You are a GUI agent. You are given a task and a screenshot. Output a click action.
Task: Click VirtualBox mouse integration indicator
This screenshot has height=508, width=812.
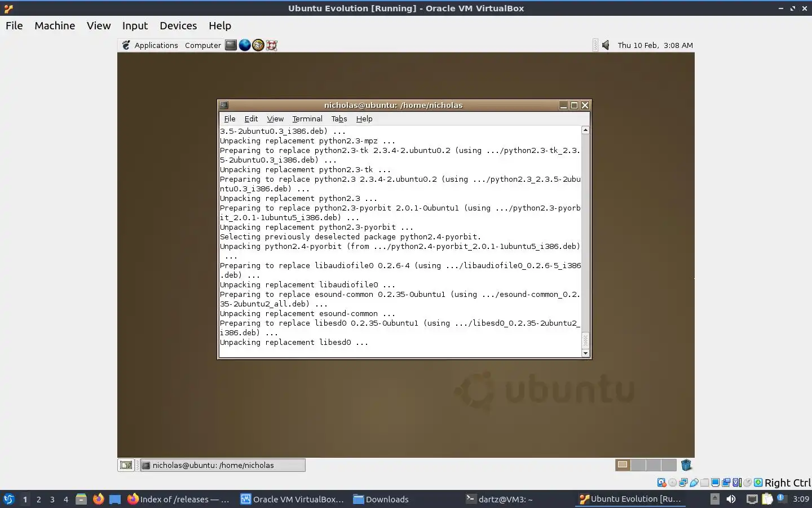(748, 483)
